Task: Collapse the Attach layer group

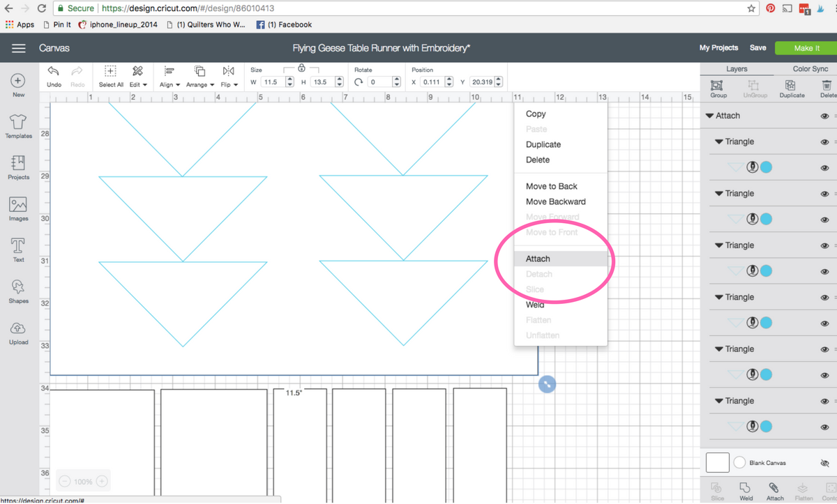Action: [x=709, y=116]
